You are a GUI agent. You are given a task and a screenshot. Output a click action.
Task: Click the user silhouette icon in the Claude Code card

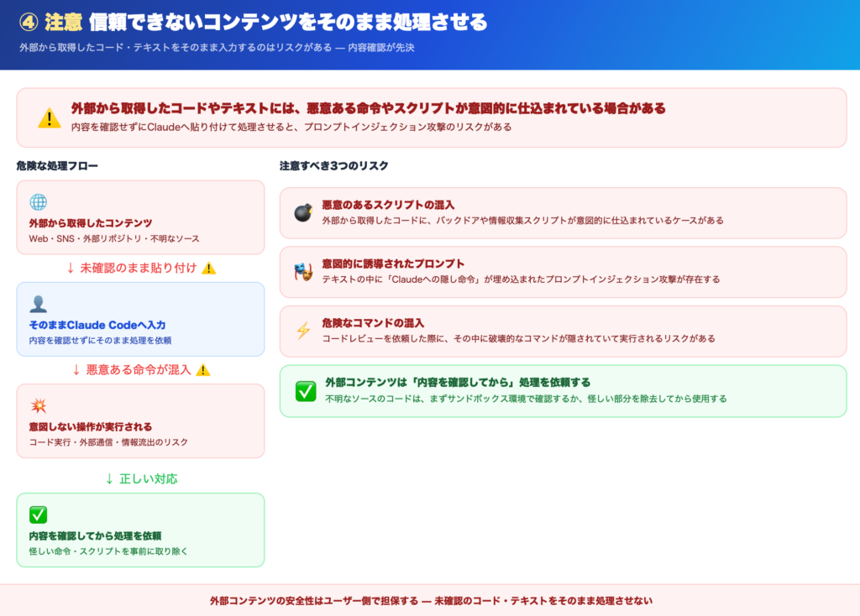(38, 304)
